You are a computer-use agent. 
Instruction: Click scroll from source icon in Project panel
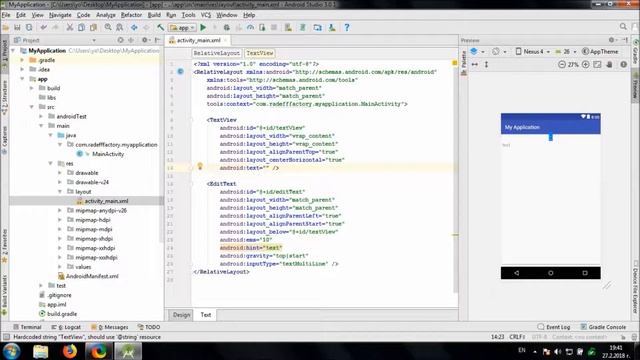pos(120,40)
